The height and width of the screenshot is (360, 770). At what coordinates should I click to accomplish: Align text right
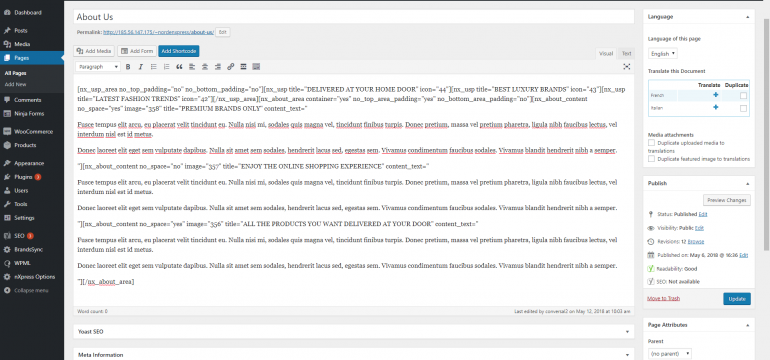(218, 67)
